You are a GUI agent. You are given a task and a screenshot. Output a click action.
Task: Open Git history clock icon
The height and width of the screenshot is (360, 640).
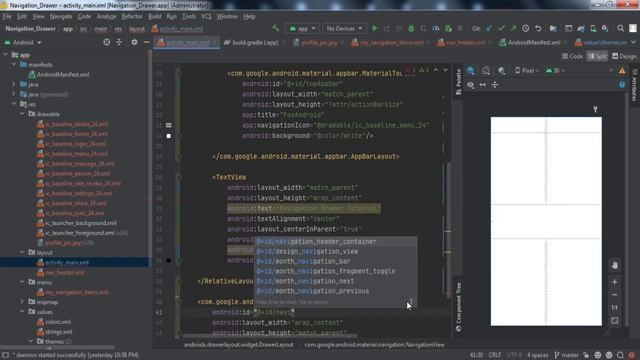(x=526, y=29)
